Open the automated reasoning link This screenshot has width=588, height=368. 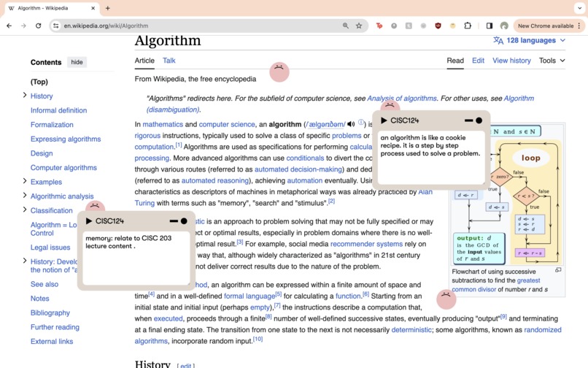point(215,180)
